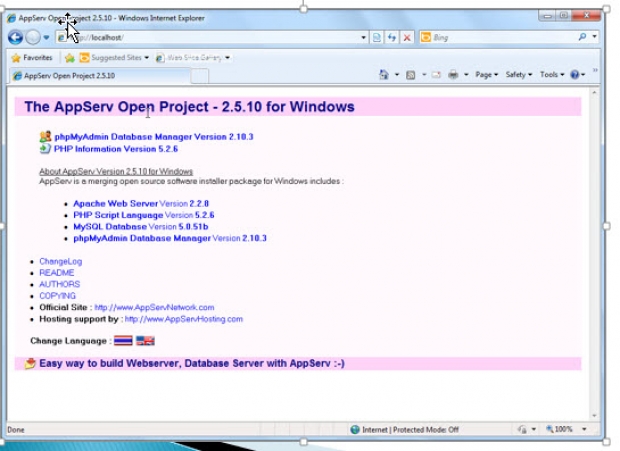620x451 pixels.
Task: Open the README link
Action: click(57, 273)
